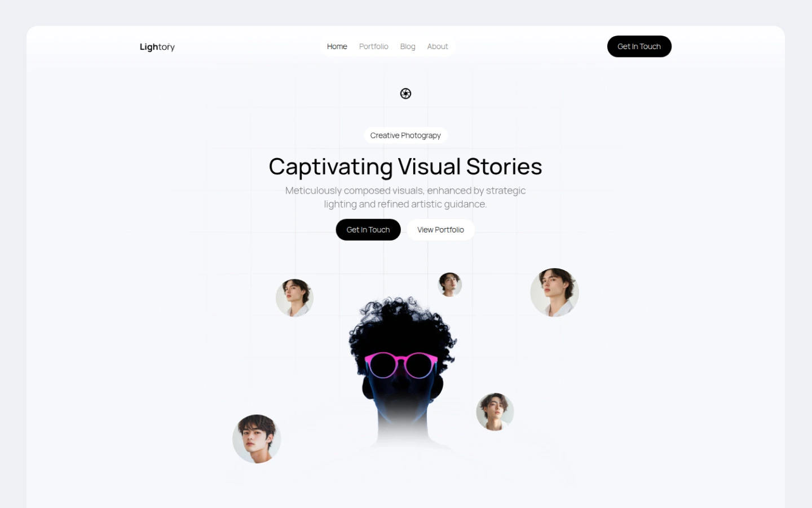This screenshot has height=508, width=812.
Task: Select the Home nav item
Action: pos(337,46)
